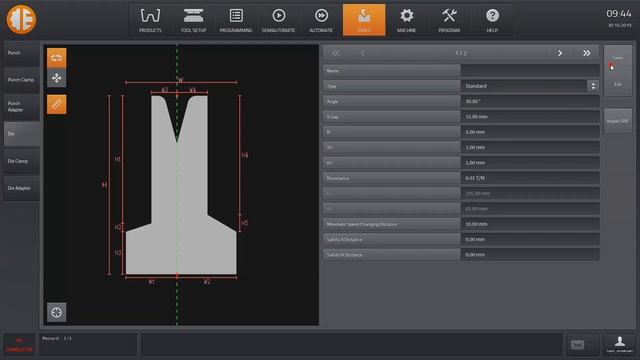The height and width of the screenshot is (360, 640).
Task: Select the Punch tab
Action: click(x=22, y=53)
